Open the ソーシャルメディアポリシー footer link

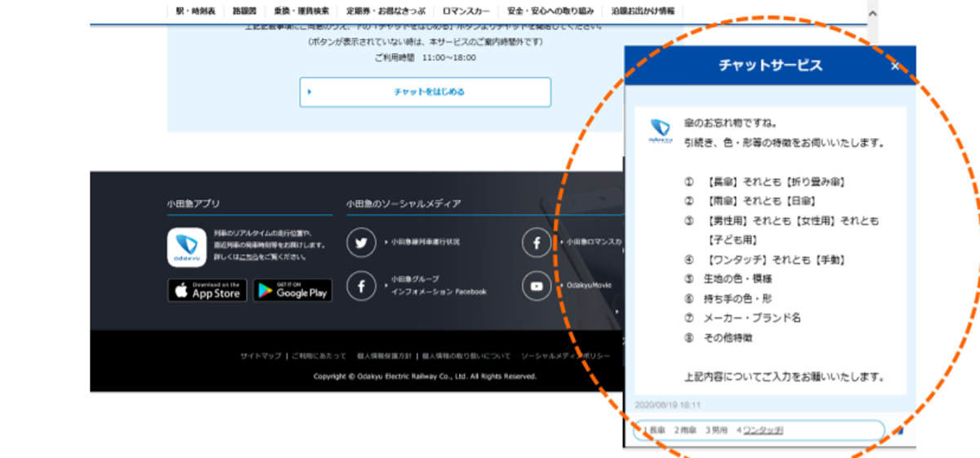tap(565, 356)
